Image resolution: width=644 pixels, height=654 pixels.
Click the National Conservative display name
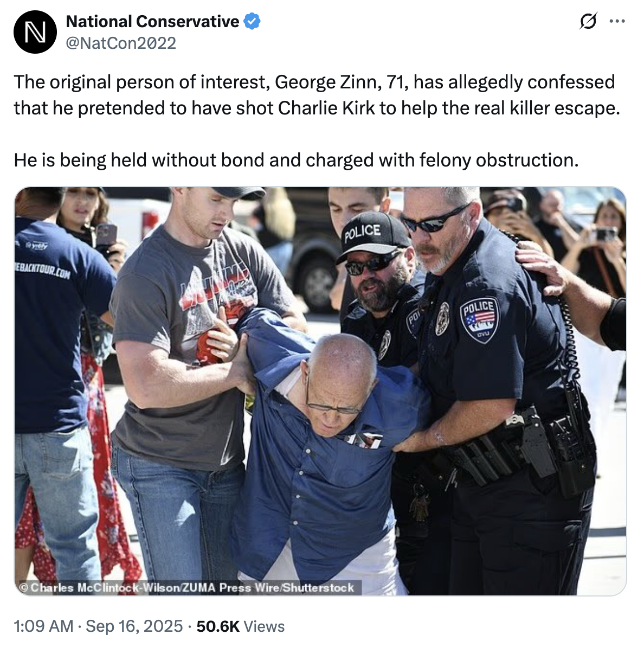click(152, 22)
